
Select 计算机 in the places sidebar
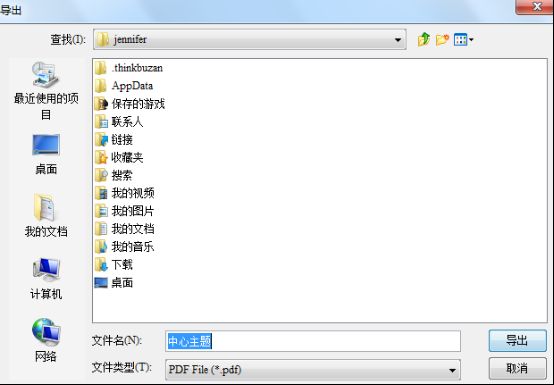pyautogui.click(x=46, y=279)
